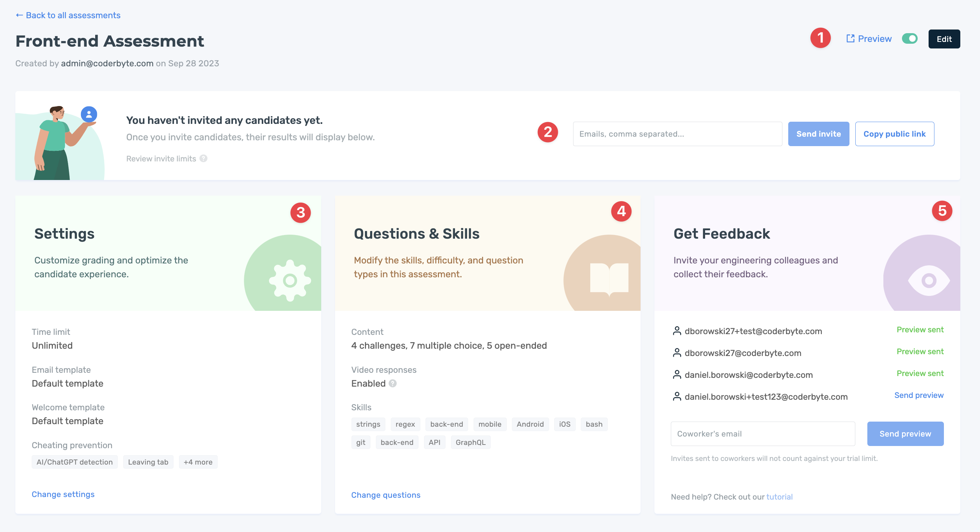The image size is (980, 532).
Task: Go back to all assessments
Action: coord(68,15)
